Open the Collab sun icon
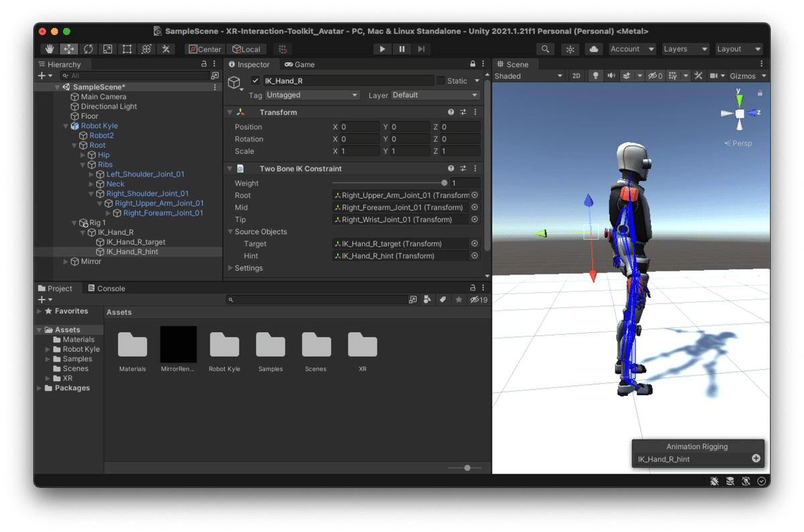Image resolution: width=804 pixels, height=532 pixels. pyautogui.click(x=569, y=49)
